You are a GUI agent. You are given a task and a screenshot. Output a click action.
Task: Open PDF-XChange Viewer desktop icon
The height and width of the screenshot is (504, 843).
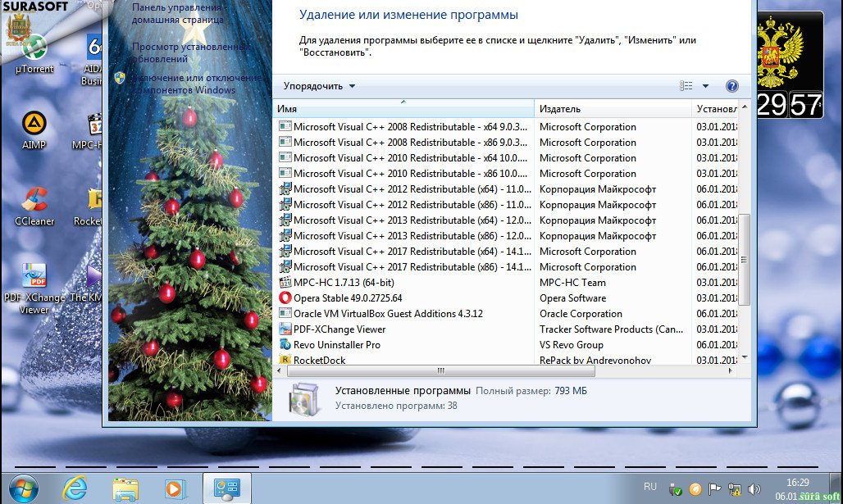[34, 288]
